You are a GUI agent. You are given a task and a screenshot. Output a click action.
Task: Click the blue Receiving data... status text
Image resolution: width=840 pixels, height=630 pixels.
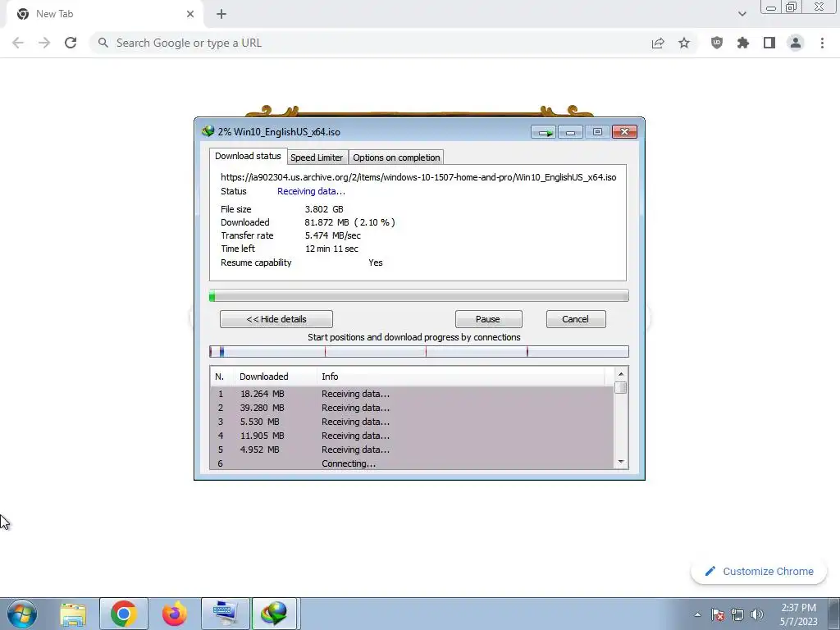point(311,191)
